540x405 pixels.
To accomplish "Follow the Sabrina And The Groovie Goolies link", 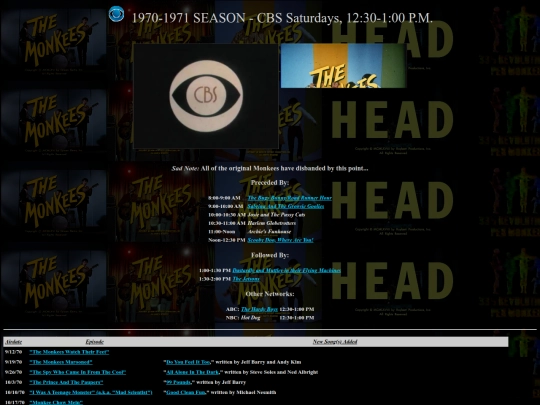I will (285, 206).
